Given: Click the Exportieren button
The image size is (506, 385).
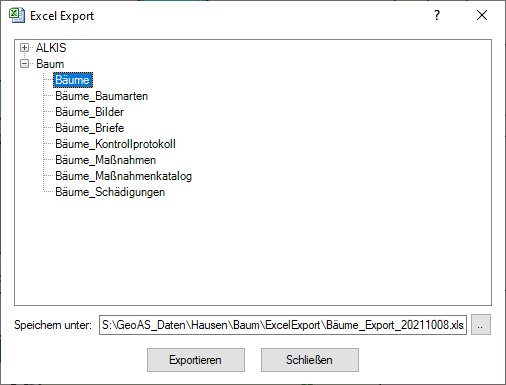Looking at the screenshot, I should 196,360.
